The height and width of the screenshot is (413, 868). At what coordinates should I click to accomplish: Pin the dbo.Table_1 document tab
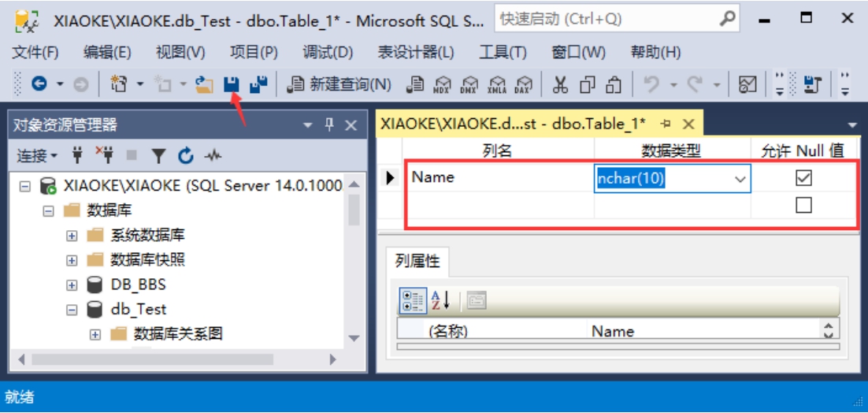[666, 124]
